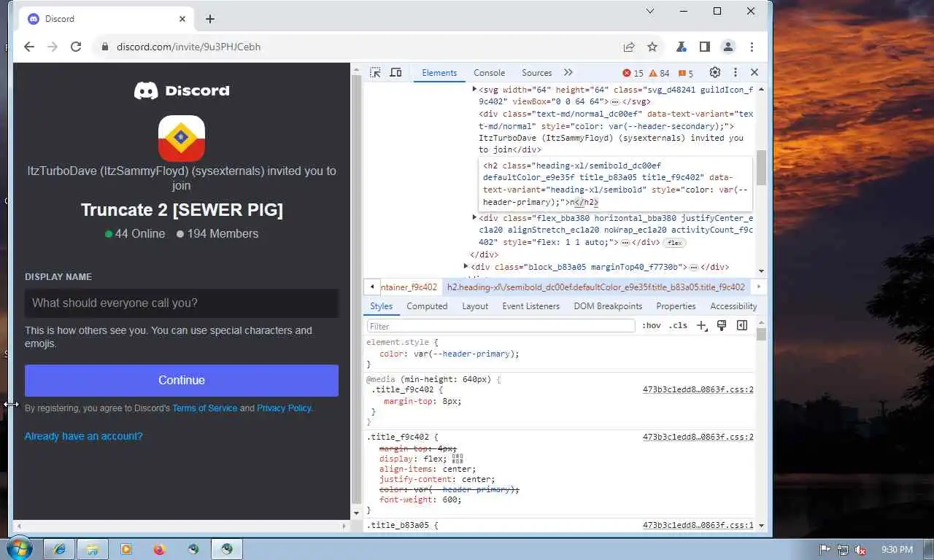
Task: Open Windows Explorer folder in taskbar
Action: [x=93, y=549]
